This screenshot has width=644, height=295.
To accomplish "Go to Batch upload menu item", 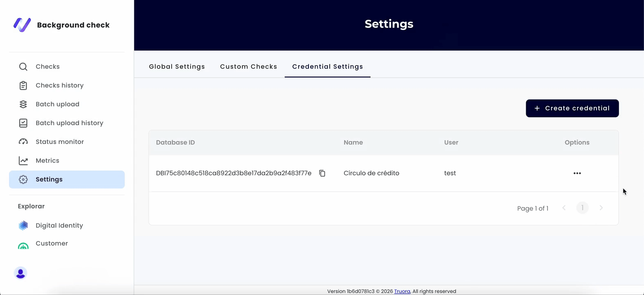I will click(57, 104).
